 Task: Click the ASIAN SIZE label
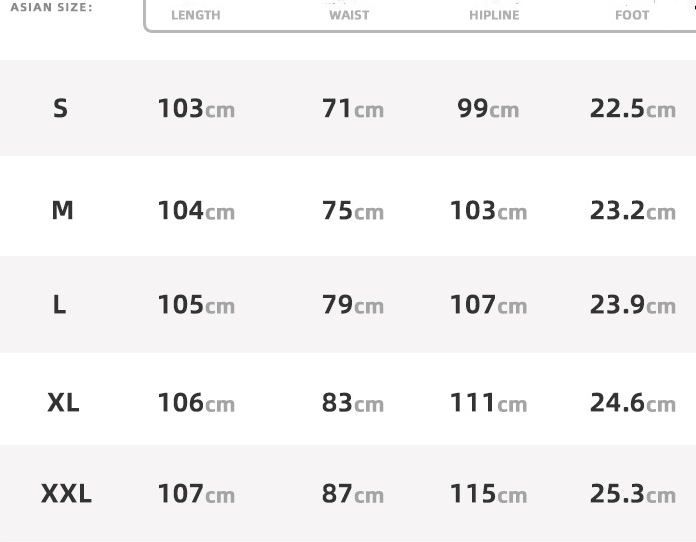pyautogui.click(x=51, y=7)
